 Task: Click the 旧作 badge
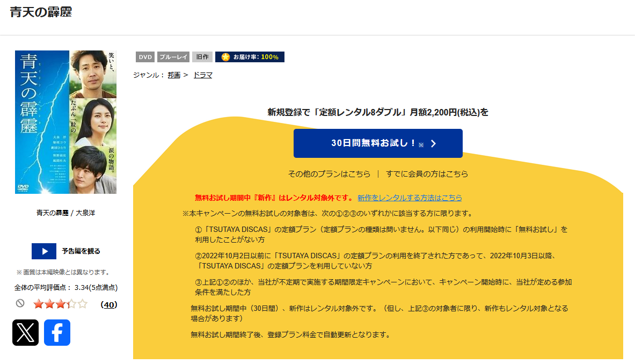click(x=202, y=57)
